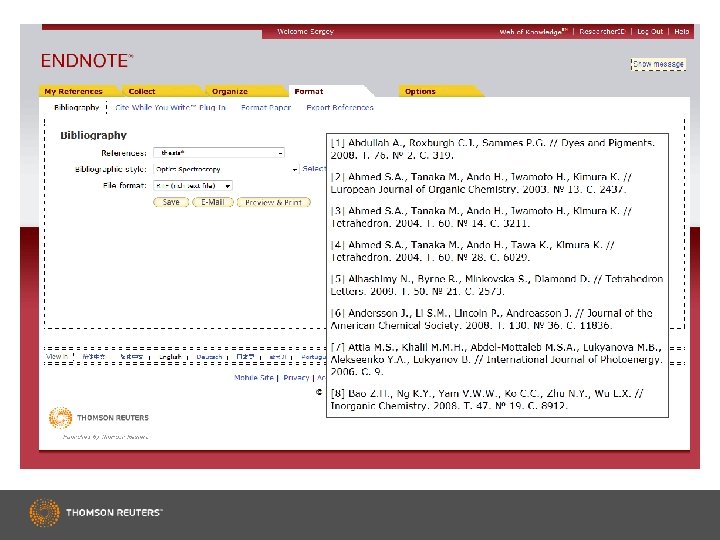Image resolution: width=720 pixels, height=540 pixels.
Task: Open the Help link
Action: click(x=681, y=32)
